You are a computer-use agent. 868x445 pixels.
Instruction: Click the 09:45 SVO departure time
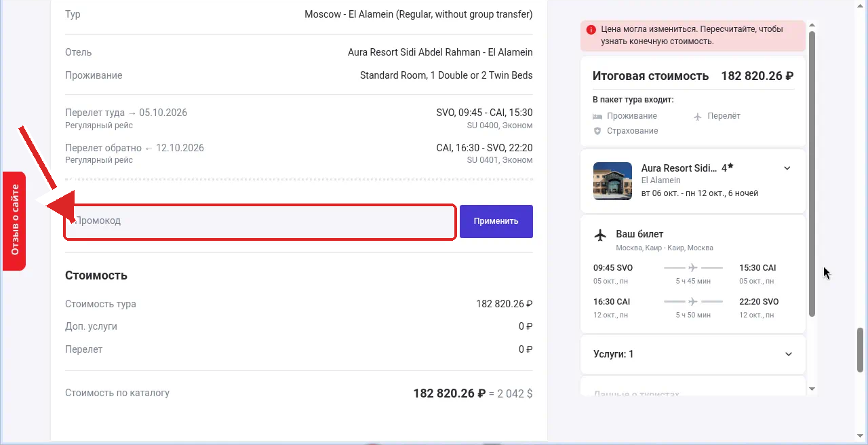click(613, 268)
